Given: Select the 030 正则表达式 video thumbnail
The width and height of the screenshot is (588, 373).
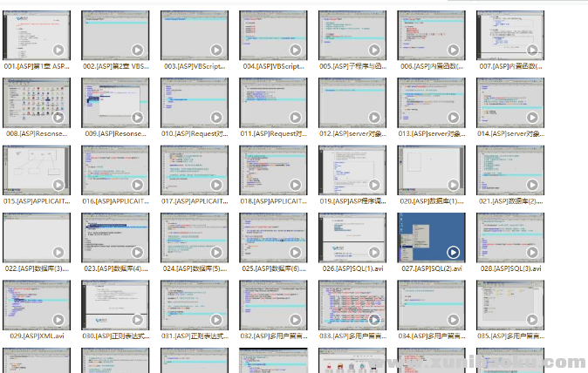Looking at the screenshot, I should (x=113, y=305).
